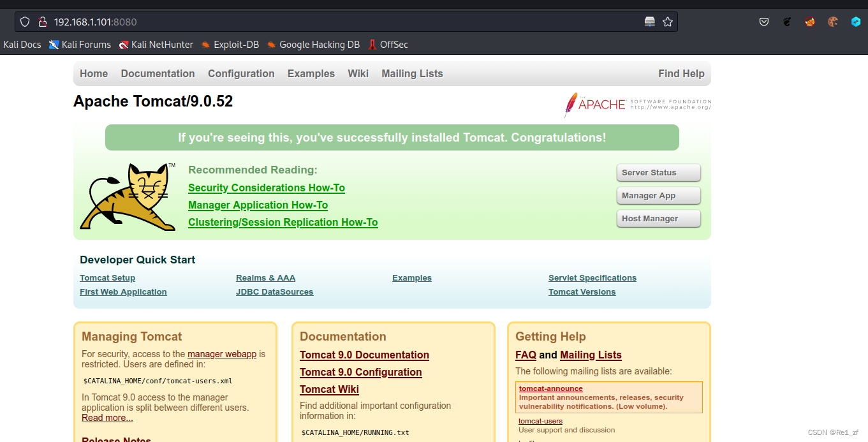This screenshot has height=442, width=868.
Task: Click the Manager App button
Action: pos(659,196)
